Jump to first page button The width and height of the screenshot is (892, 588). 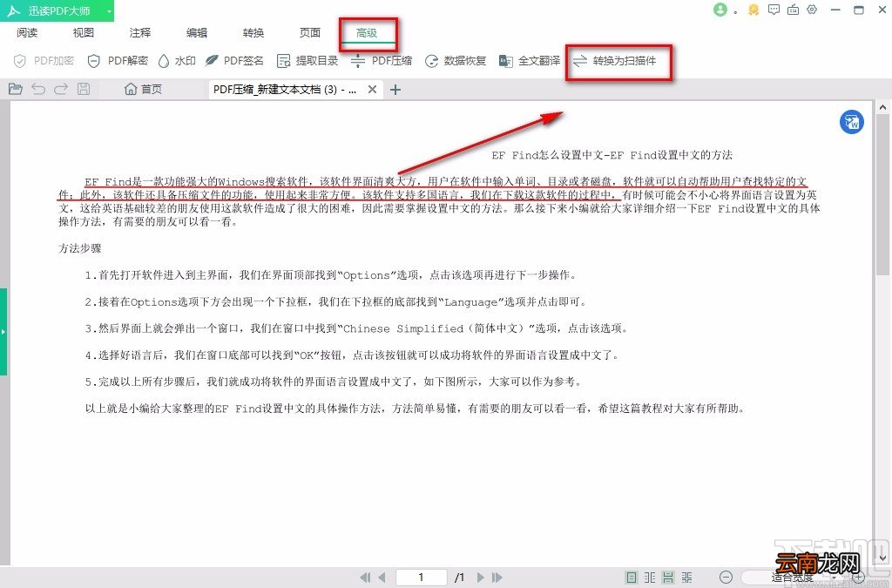click(365, 578)
